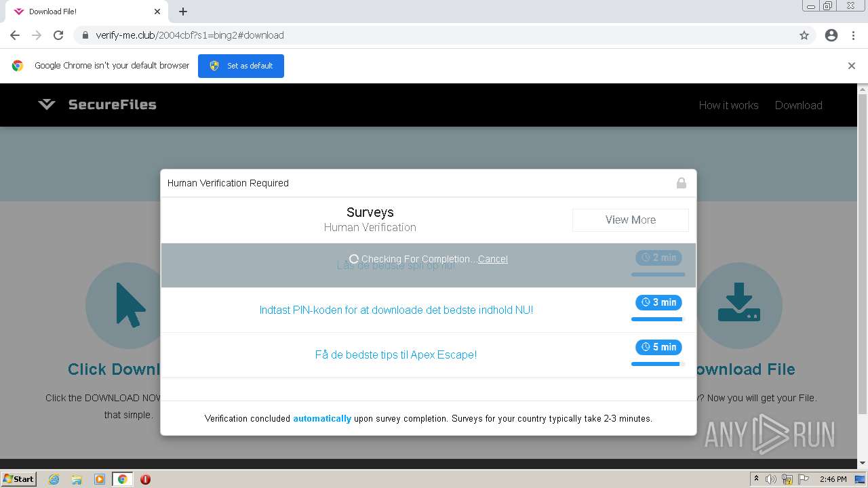Click the 3 min time badge

(658, 302)
